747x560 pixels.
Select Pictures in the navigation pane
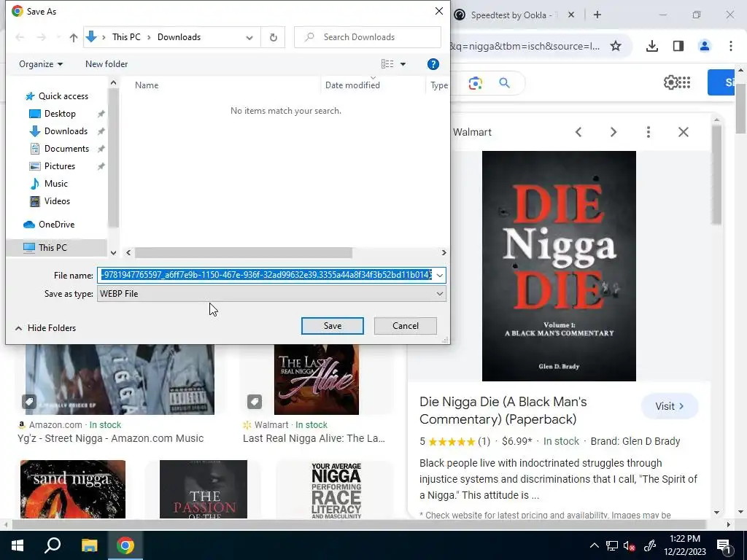pos(60,166)
